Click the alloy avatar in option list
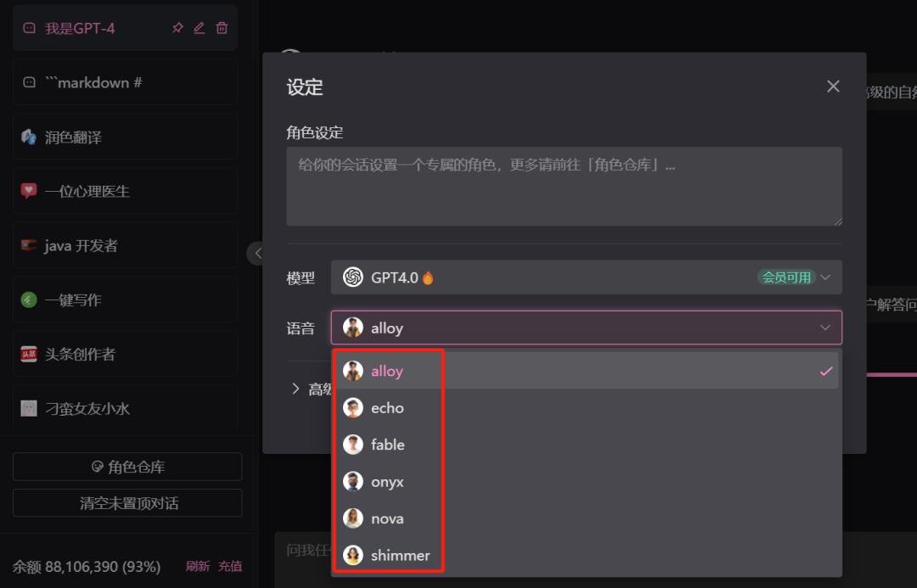Viewport: 917px width, 588px height. click(x=352, y=371)
